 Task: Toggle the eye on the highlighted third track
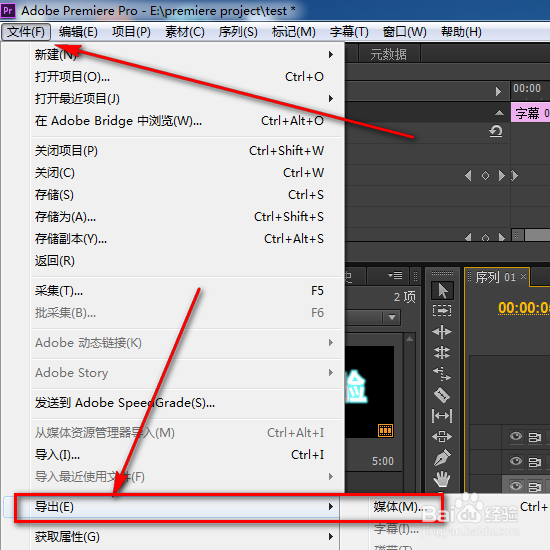(x=516, y=485)
